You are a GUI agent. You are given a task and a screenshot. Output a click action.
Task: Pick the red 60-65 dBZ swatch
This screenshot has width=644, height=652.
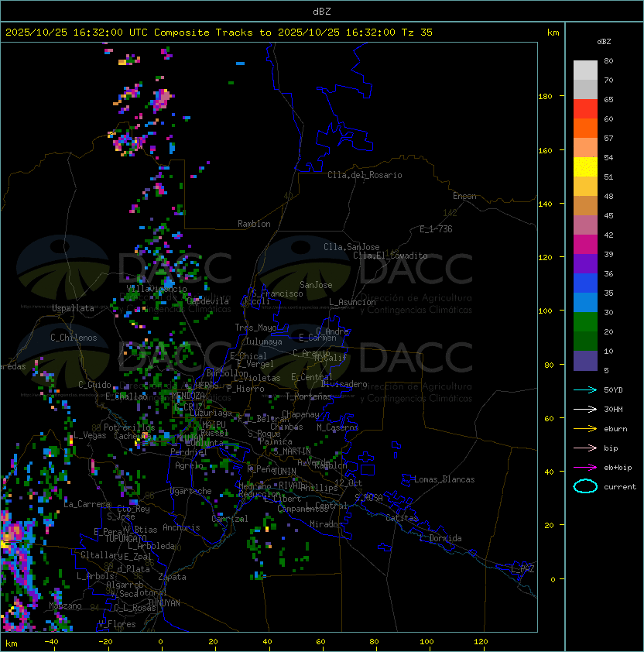click(585, 108)
